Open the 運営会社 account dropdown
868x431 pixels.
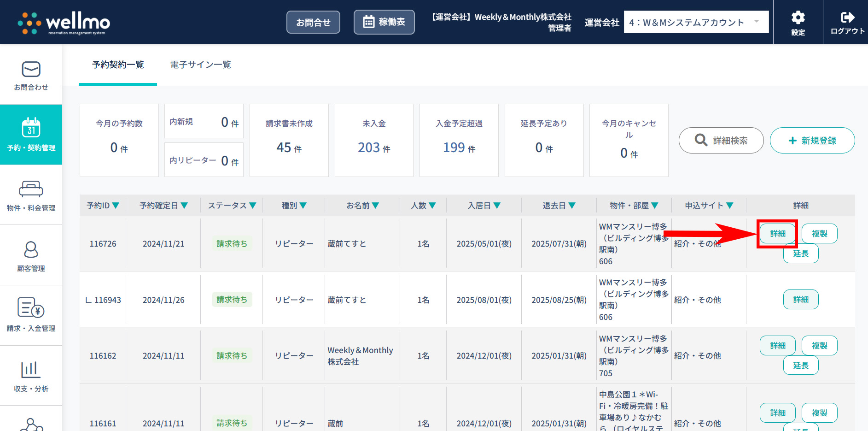coord(696,22)
